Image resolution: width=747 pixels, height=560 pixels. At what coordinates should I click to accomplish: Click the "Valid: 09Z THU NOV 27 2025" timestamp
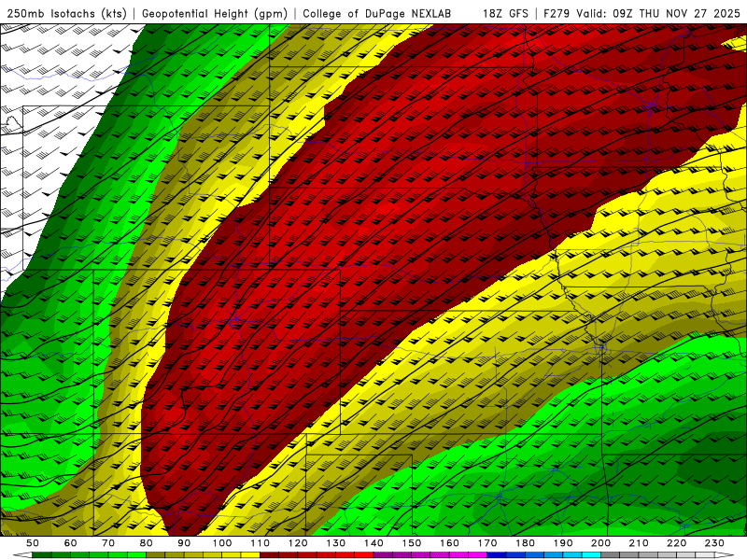[658, 13]
